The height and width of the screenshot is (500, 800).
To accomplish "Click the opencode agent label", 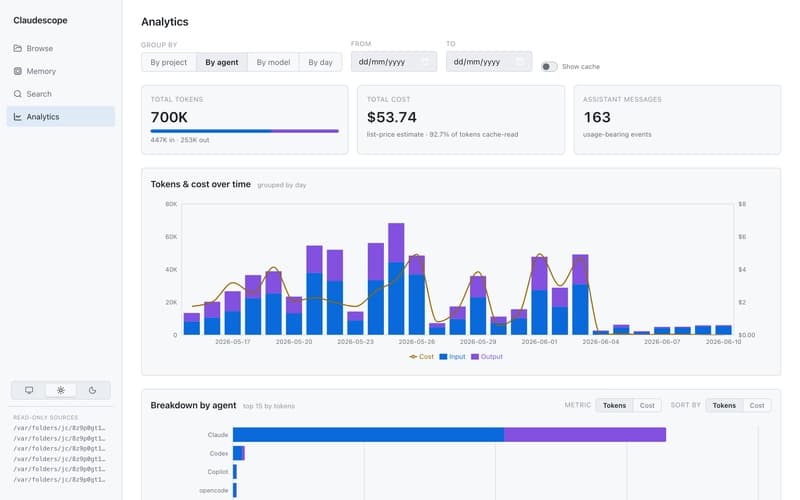I will (214, 490).
